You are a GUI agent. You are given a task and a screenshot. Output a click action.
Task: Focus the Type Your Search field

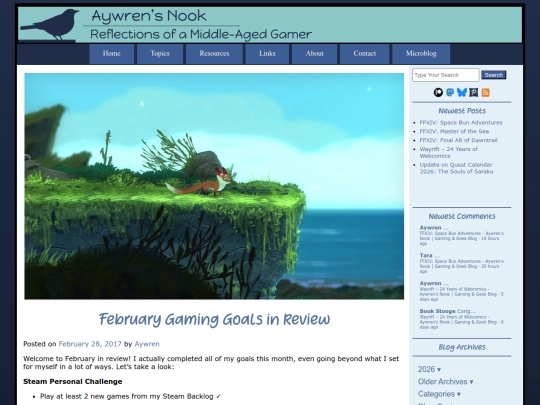click(446, 75)
